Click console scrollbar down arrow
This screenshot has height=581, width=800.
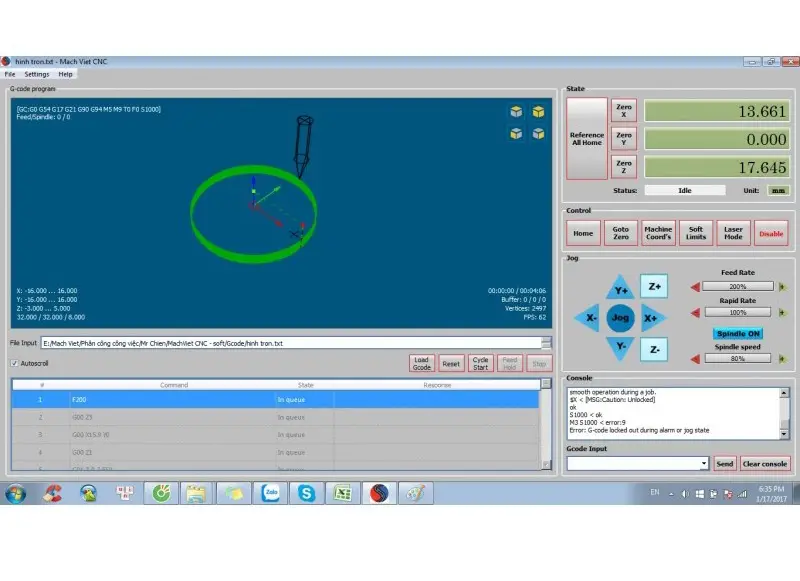coord(784,434)
